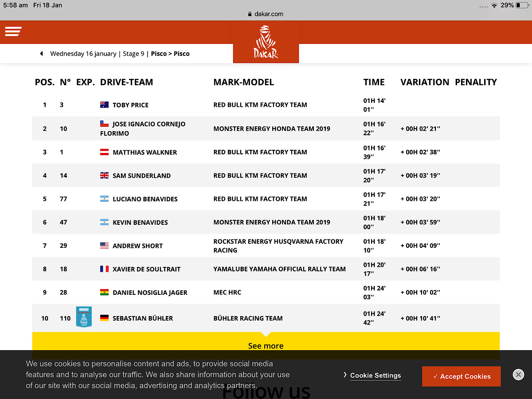This screenshot has width=532, height=399.
Task: Click variation + 00H 02' 21''
Action: (x=421, y=129)
